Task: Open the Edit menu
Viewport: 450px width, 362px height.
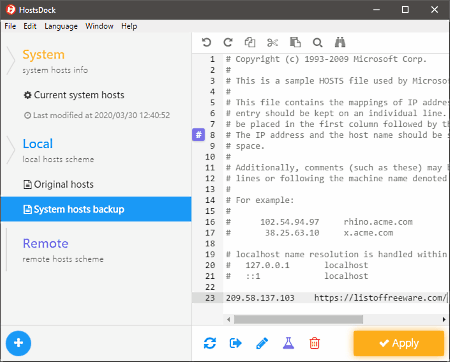Action: [30, 26]
